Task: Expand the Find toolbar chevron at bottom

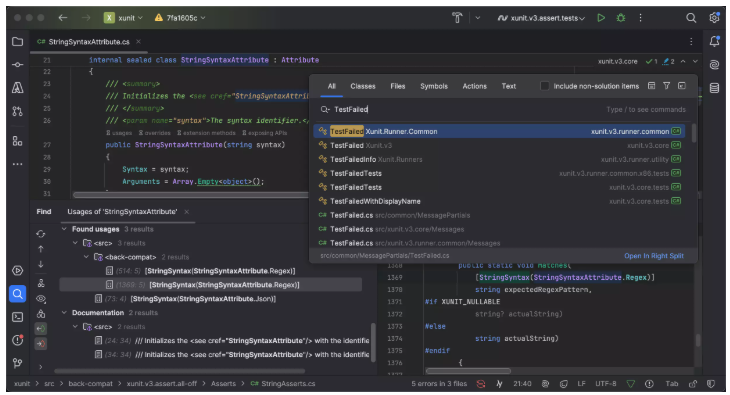Action: 41,367
